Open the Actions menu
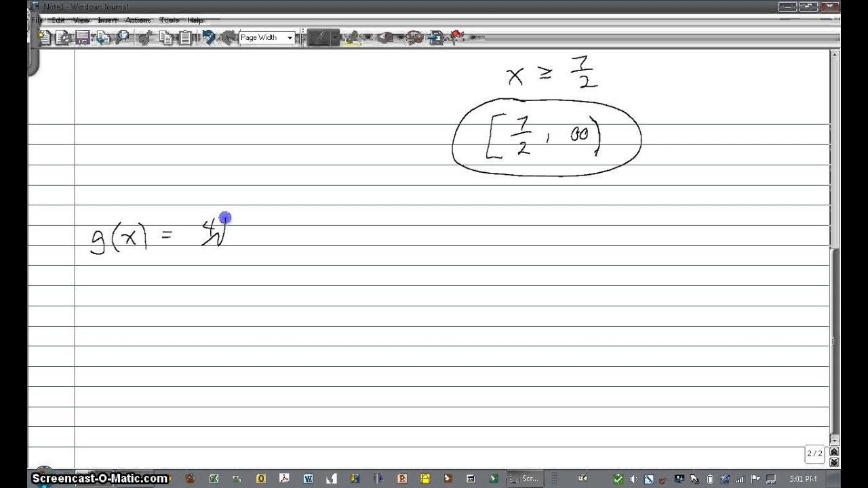Screen dimensions: 868x488 [x=138, y=20]
